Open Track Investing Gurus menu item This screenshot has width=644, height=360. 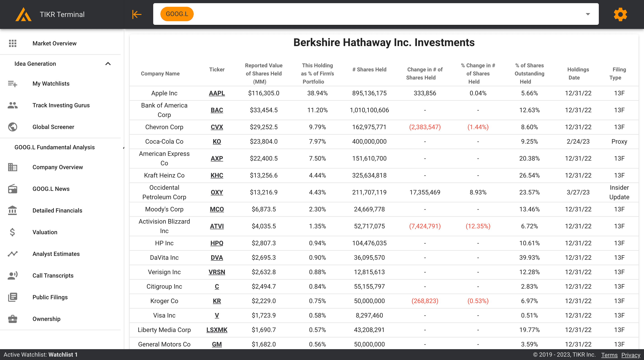click(x=61, y=105)
